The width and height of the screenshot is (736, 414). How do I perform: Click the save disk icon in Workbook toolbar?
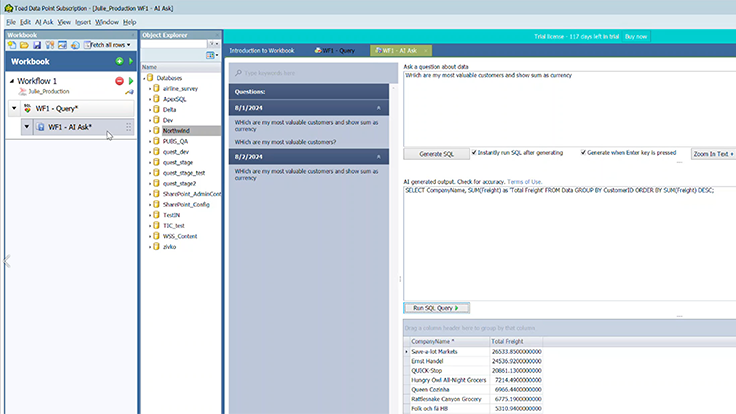pos(36,45)
